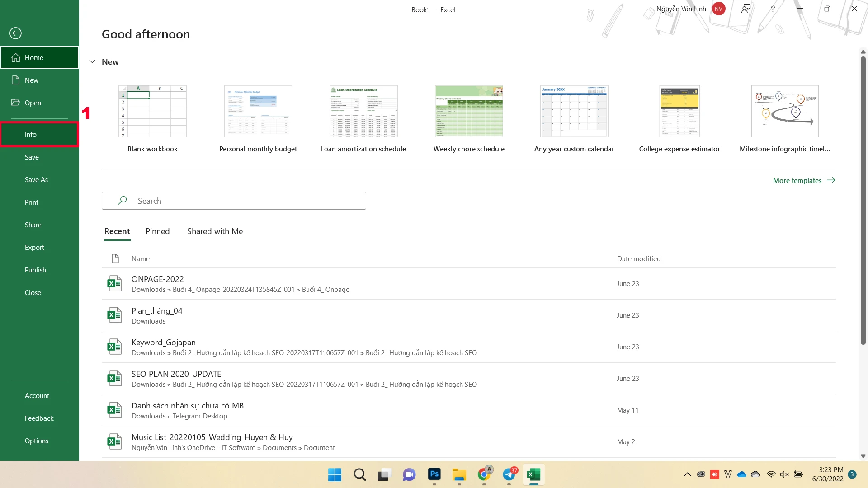The image size is (868, 488).
Task: Open Keyword_Gojapan workbook
Action: point(469,347)
